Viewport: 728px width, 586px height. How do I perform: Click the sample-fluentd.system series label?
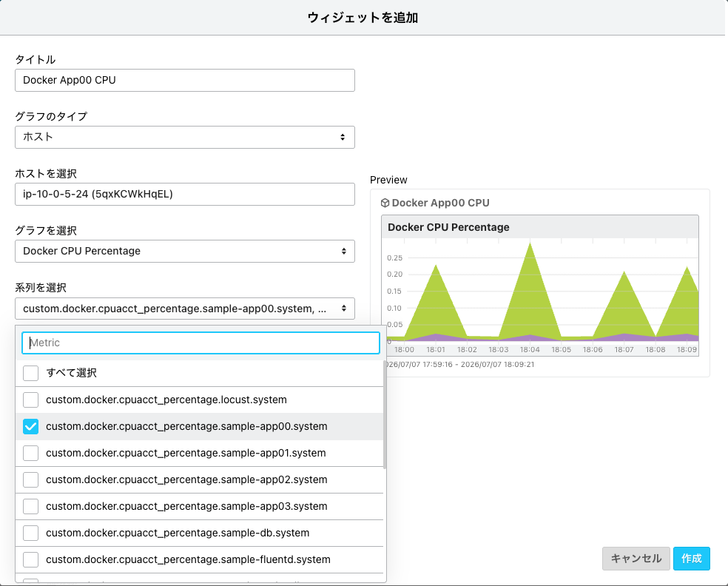click(188, 559)
